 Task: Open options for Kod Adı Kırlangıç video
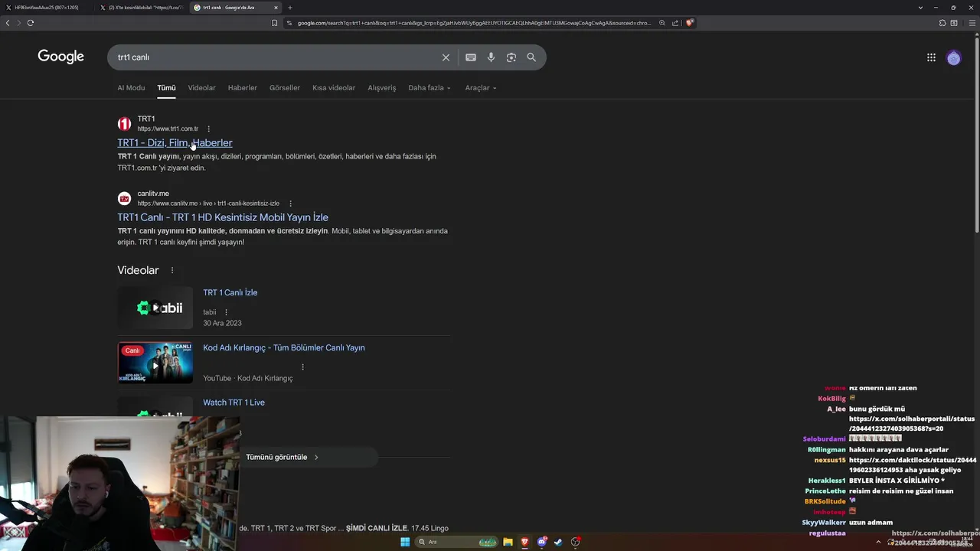302,367
